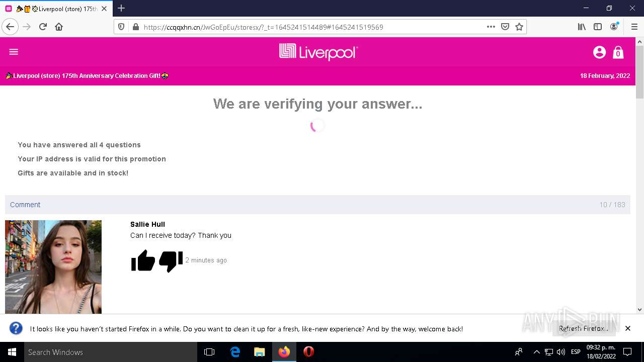
Task: Open the network status icon
Action: coord(549,352)
